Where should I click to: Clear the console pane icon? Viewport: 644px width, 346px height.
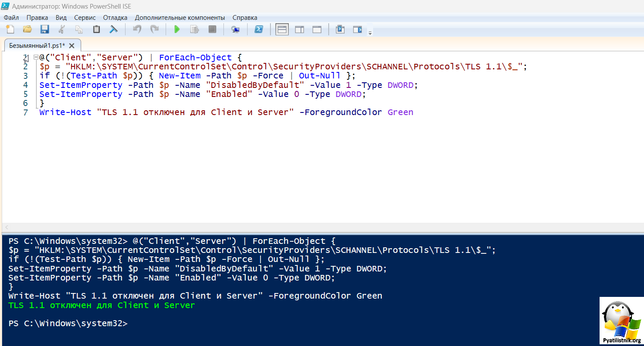[113, 29]
